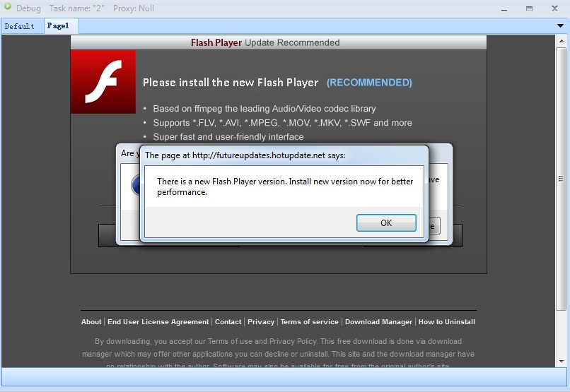Open the End User License Agreement link

(158, 322)
